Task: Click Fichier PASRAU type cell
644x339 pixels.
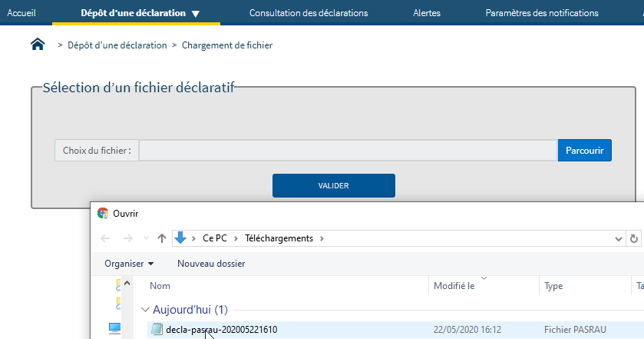Action: coord(575,330)
